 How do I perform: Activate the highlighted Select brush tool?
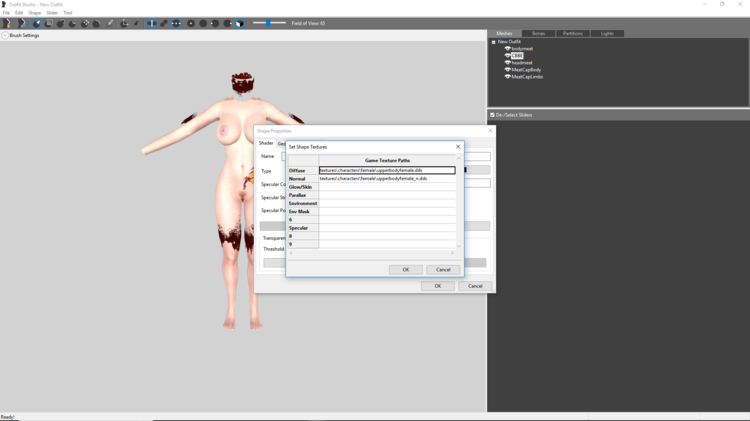click(x=36, y=23)
